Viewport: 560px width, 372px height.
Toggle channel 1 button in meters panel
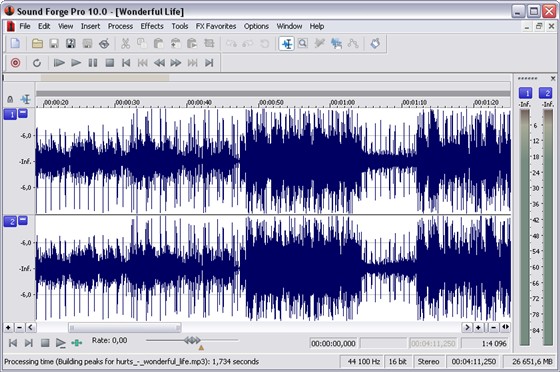[x=525, y=93]
